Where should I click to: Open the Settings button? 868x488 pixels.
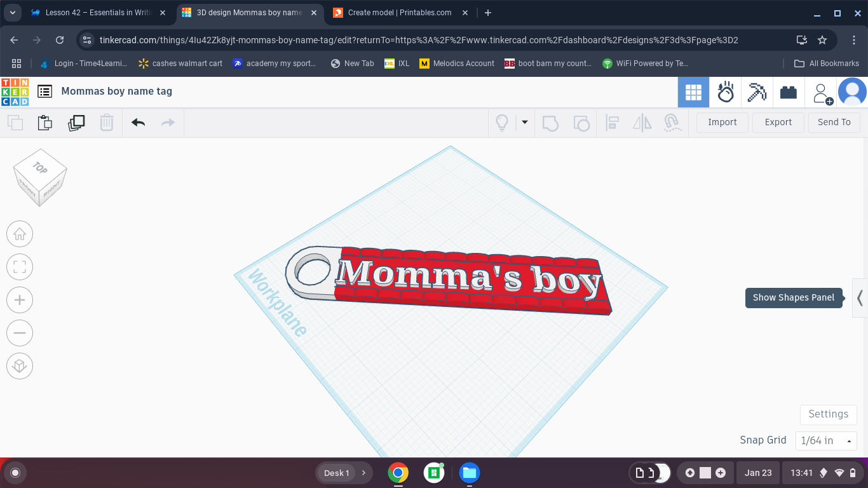(x=829, y=414)
